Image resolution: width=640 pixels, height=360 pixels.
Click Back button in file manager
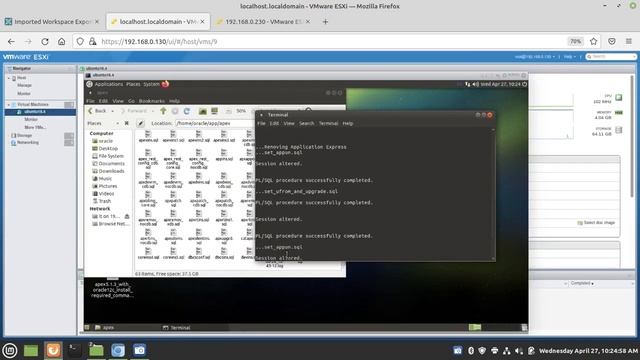(x=97, y=111)
